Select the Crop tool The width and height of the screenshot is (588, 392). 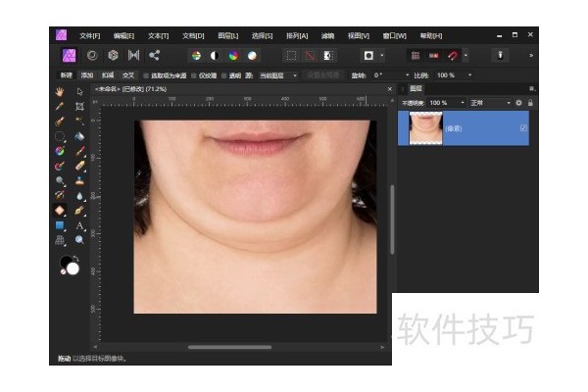(79, 106)
